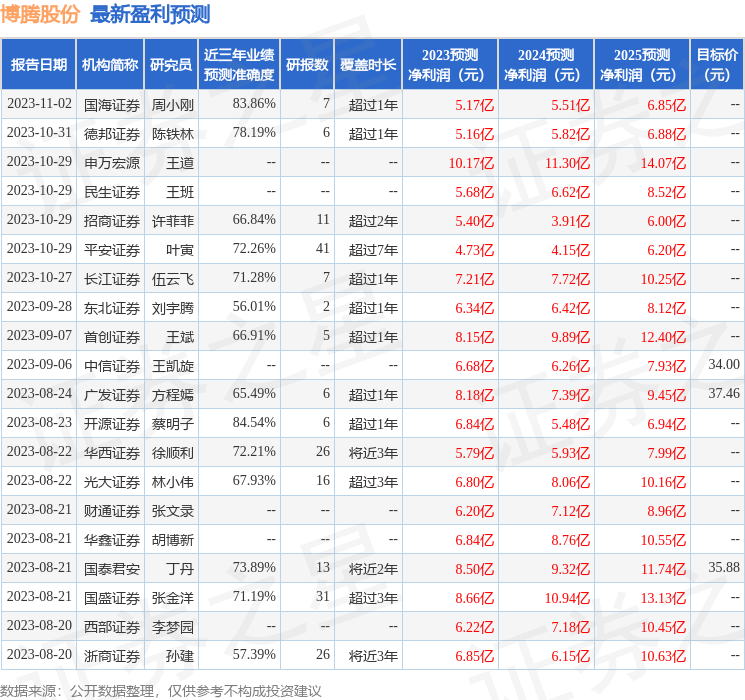Click the 10.16亿 profit value

(663, 482)
